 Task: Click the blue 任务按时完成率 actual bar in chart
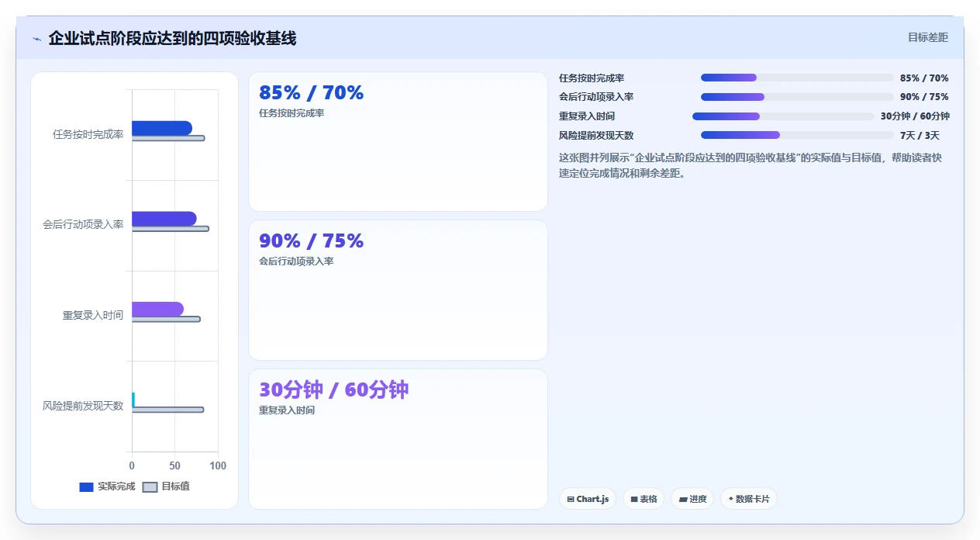pos(162,128)
